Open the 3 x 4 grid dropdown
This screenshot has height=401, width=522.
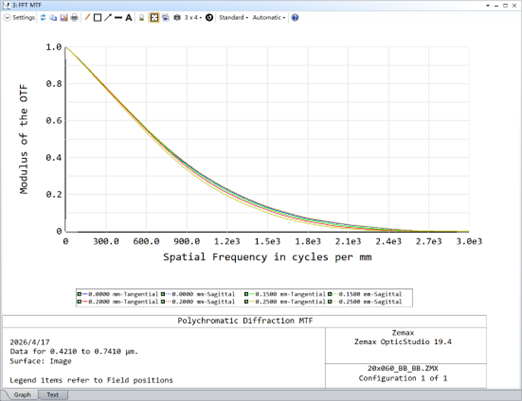pyautogui.click(x=193, y=18)
